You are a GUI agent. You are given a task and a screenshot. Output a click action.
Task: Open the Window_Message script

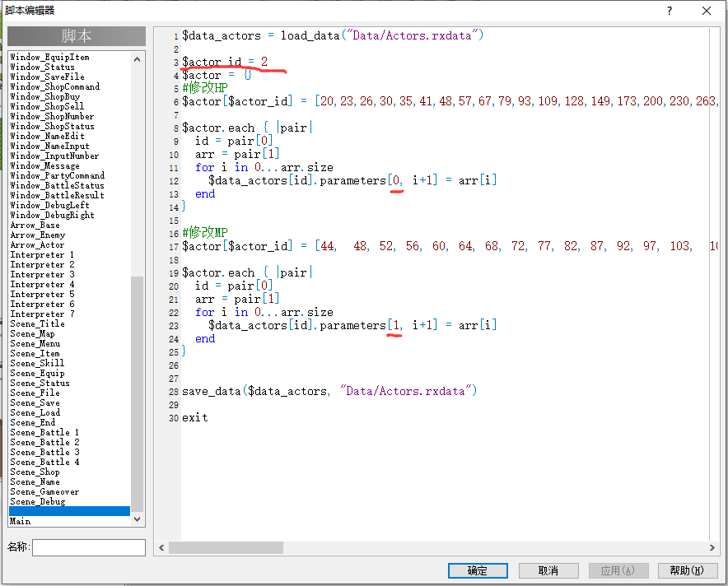point(44,165)
